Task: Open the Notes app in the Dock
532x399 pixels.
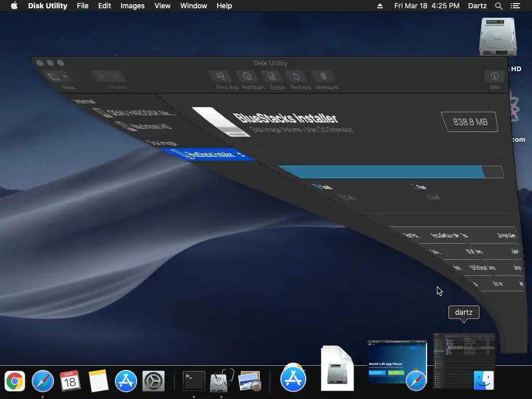Action: tap(98, 381)
